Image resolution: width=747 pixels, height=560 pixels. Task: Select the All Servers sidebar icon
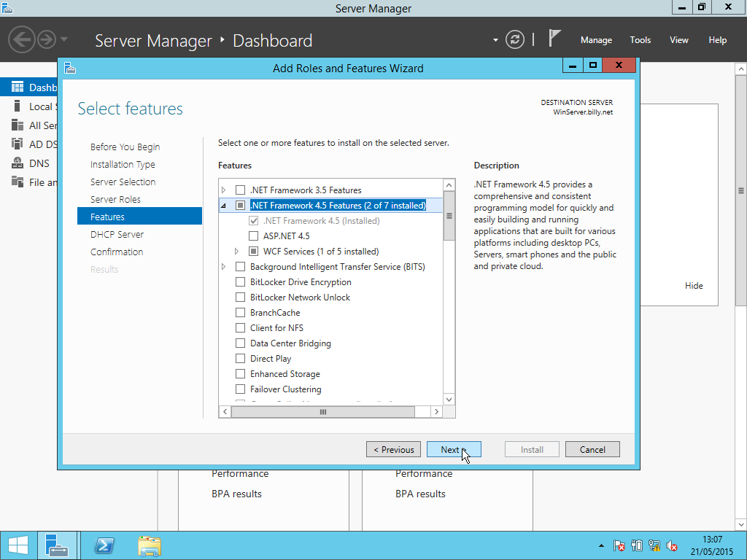[x=18, y=125]
